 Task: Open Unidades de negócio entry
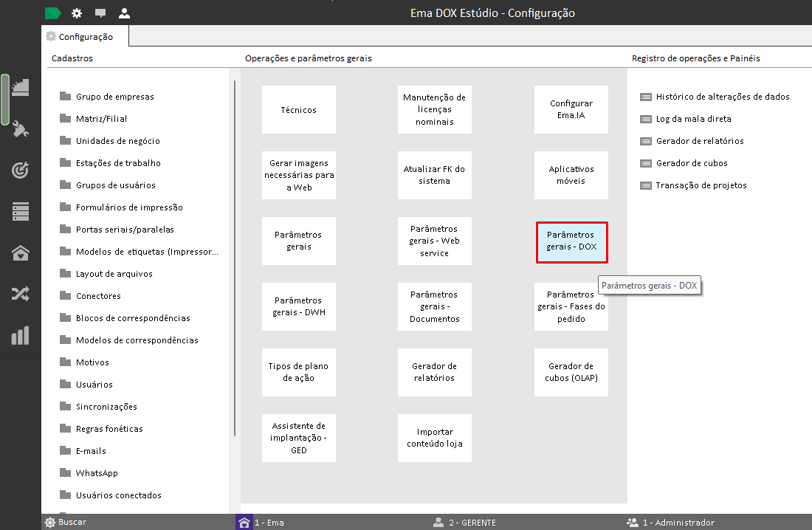coord(118,141)
